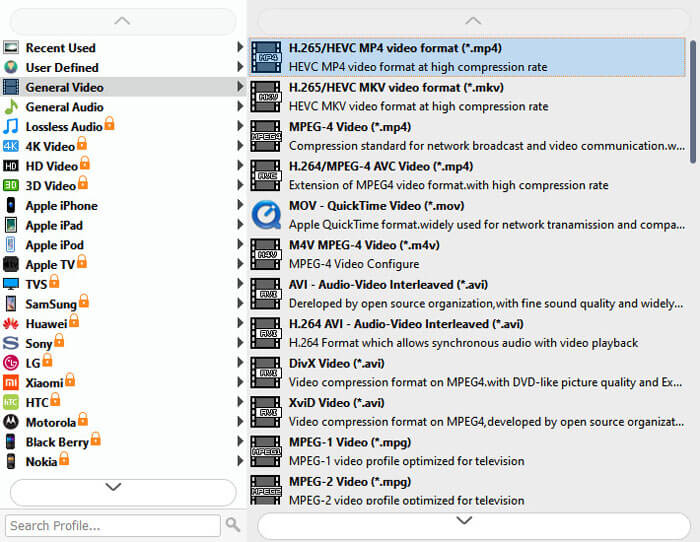The width and height of the screenshot is (700, 542).
Task: Expand the Huawei submenu arrow
Action: pos(240,323)
